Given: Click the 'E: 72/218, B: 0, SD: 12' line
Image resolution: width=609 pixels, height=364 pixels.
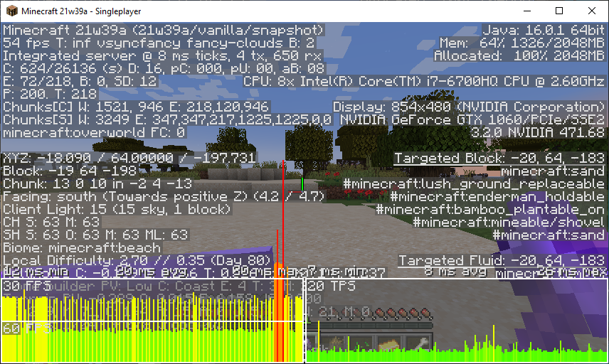Looking at the screenshot, I should coord(80,81).
